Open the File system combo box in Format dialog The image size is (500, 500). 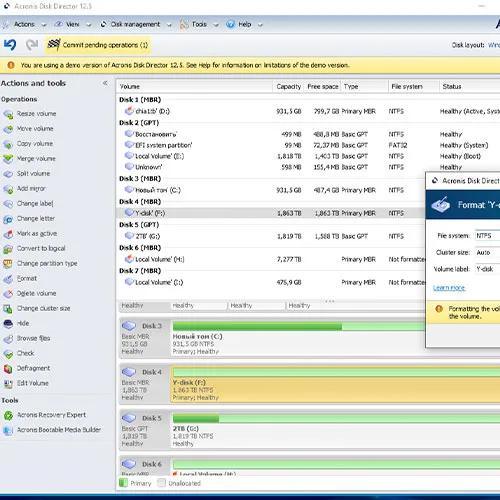click(487, 236)
